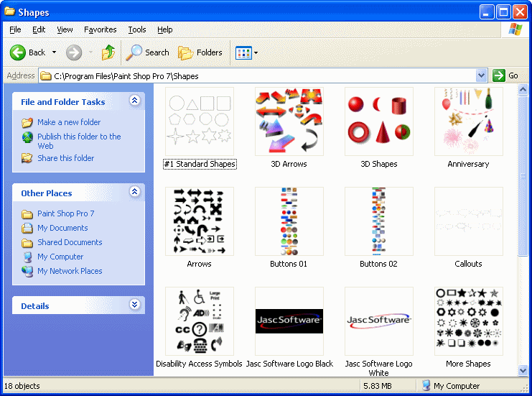The height and width of the screenshot is (396, 532).
Task: Click the Windows flag logo
Action: [x=515, y=29]
